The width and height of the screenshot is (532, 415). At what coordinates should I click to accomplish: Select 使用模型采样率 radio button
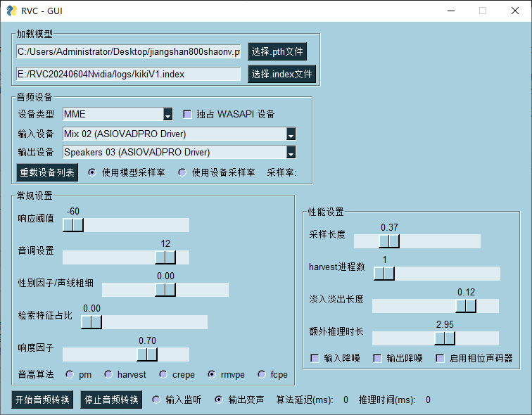click(x=92, y=172)
